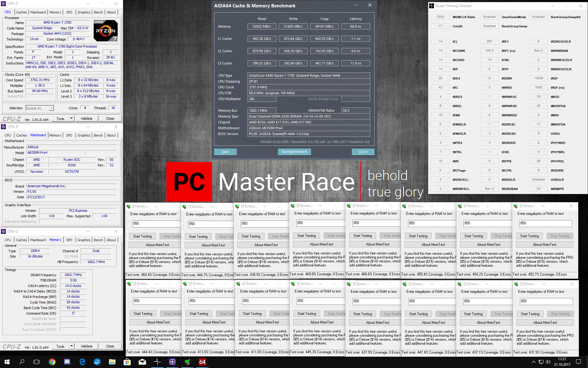Click Validate in the CPU-Z Processor window

click(86, 118)
